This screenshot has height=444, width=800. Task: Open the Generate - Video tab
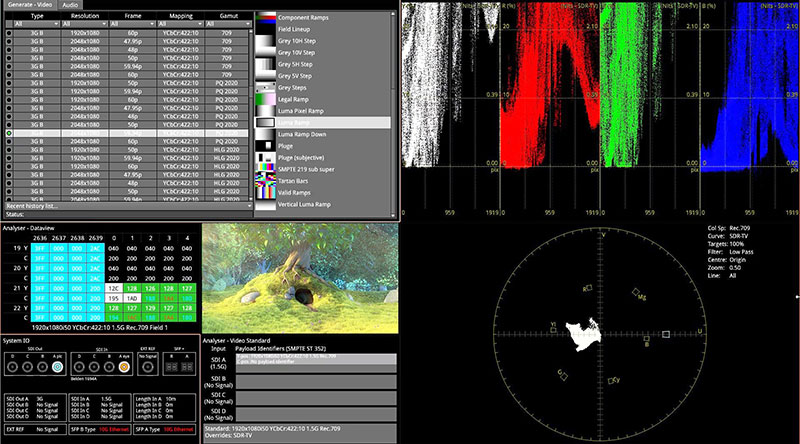[x=28, y=5]
